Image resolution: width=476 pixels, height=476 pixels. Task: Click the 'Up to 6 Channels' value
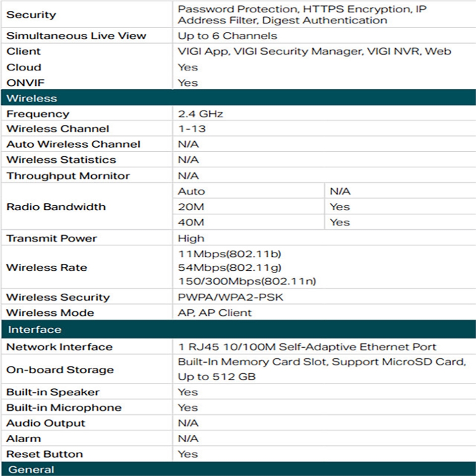[x=227, y=36]
